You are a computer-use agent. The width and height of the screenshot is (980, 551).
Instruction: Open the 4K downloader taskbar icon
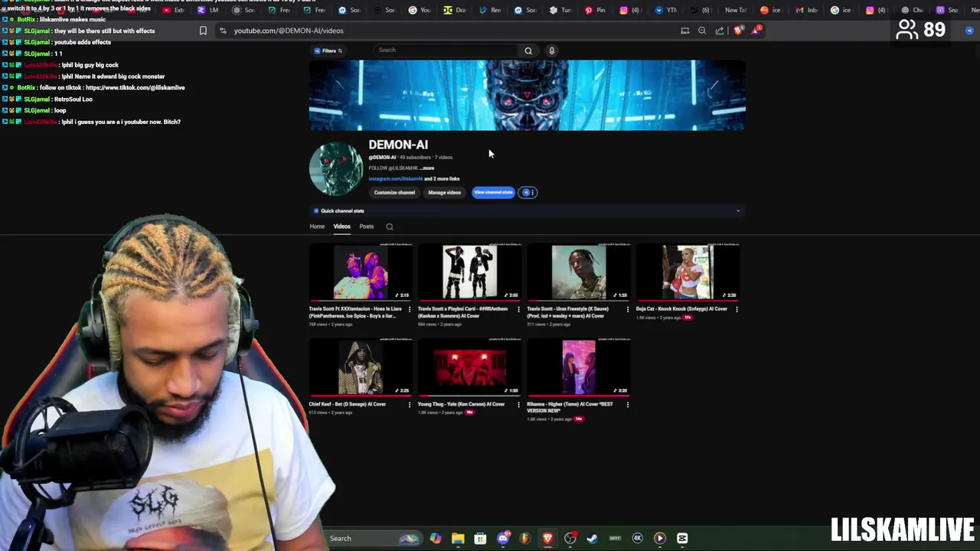pos(637,538)
